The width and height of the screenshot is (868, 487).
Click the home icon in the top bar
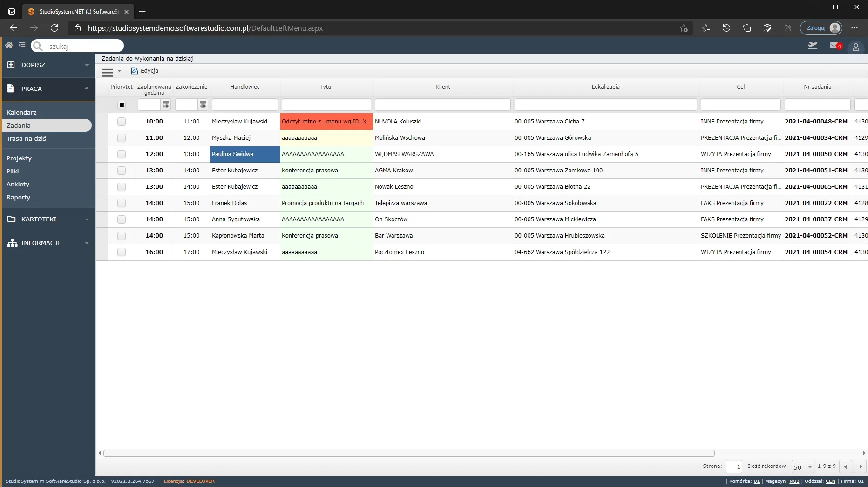point(9,45)
